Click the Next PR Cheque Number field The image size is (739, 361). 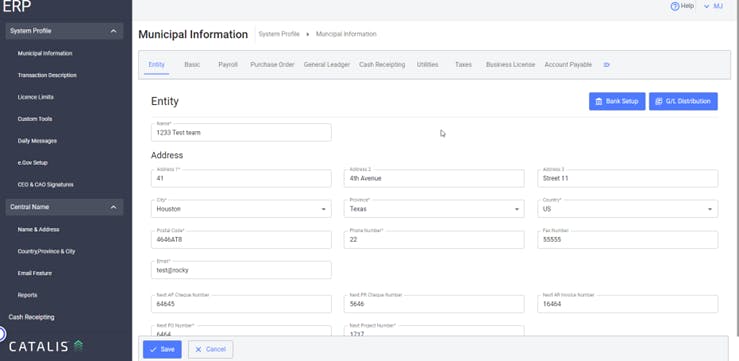[434, 304]
